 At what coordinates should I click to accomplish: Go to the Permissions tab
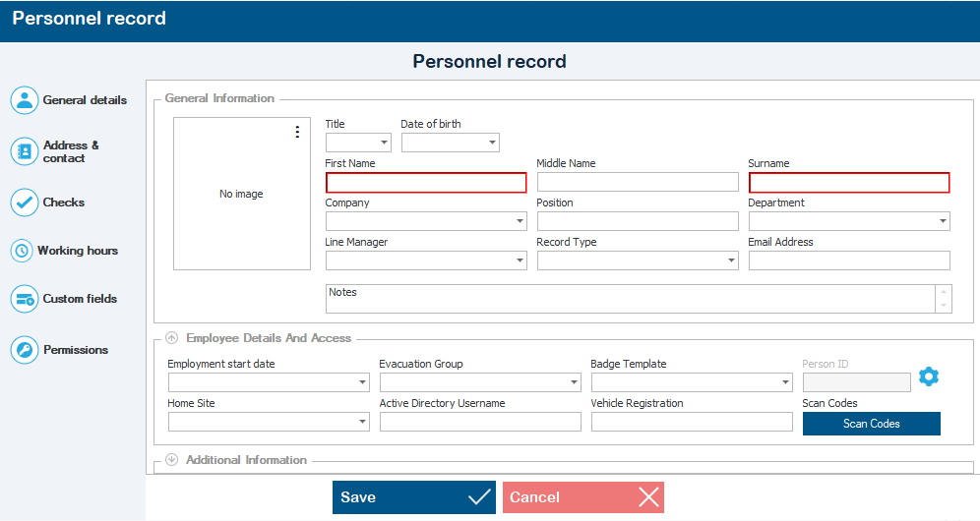tap(75, 350)
